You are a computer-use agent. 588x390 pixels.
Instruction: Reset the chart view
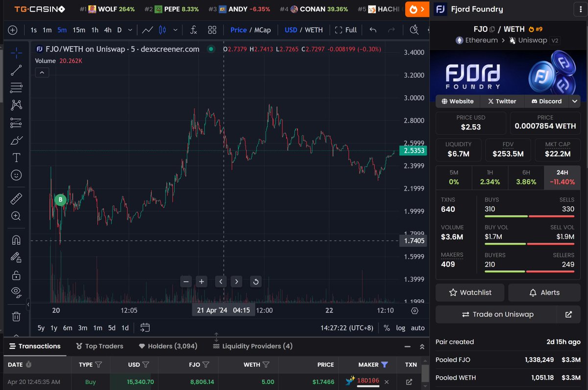[x=255, y=282]
